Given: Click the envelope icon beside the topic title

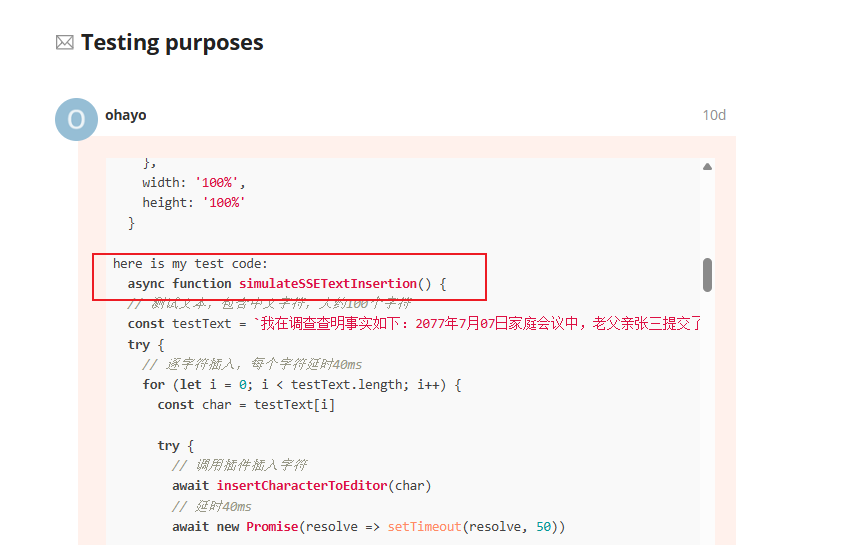Looking at the screenshot, I should tap(65, 42).
